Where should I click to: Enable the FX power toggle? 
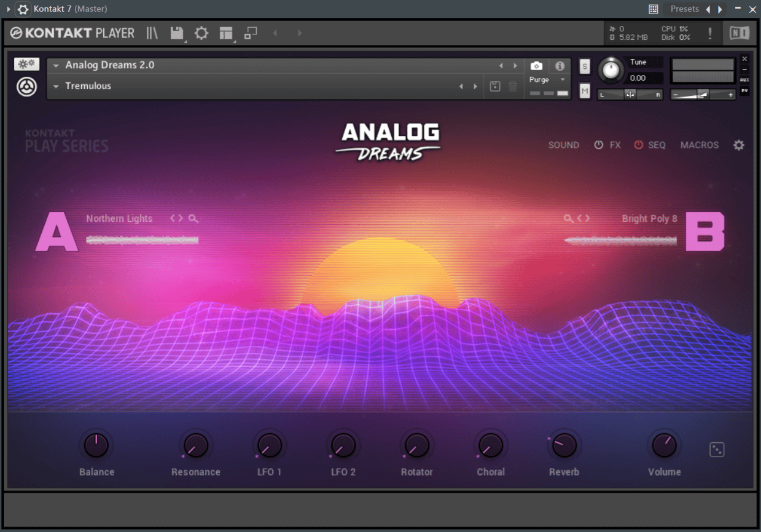click(599, 145)
